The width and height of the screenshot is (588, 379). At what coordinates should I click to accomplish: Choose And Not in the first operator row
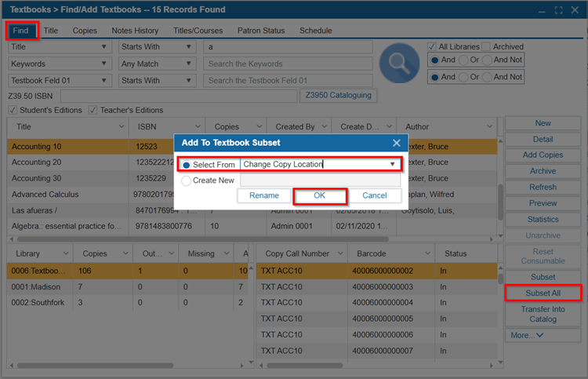click(x=487, y=60)
